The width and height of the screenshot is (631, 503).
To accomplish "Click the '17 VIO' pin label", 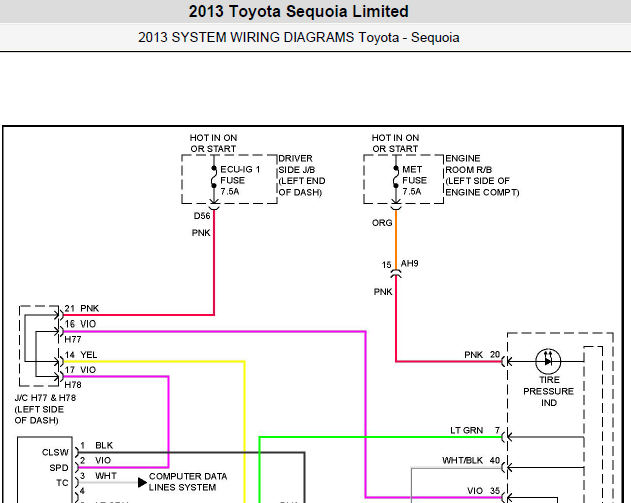I will tap(80, 370).
